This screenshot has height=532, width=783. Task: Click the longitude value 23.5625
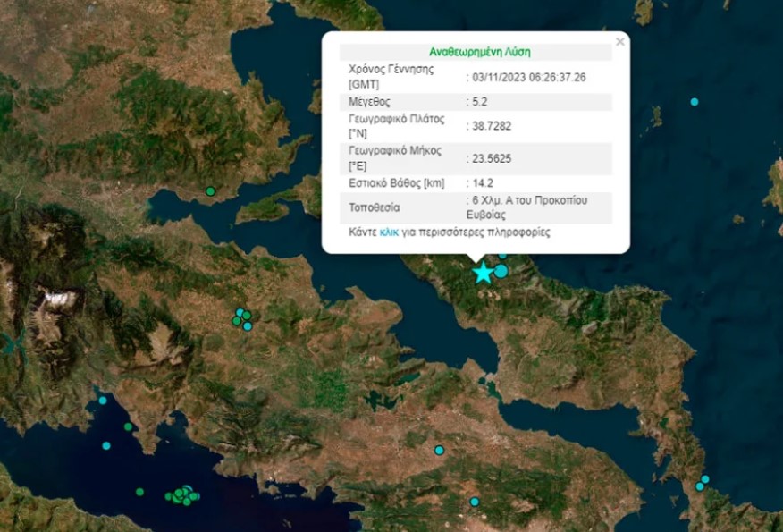tap(492, 159)
